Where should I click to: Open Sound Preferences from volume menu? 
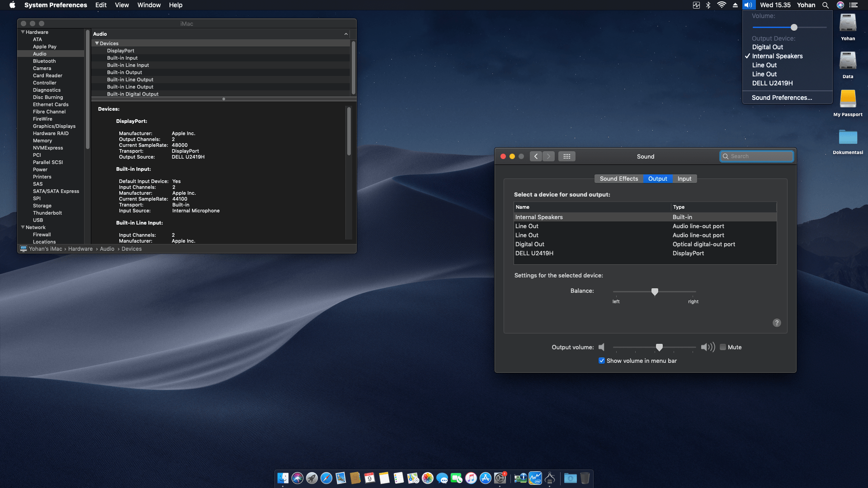tap(782, 98)
